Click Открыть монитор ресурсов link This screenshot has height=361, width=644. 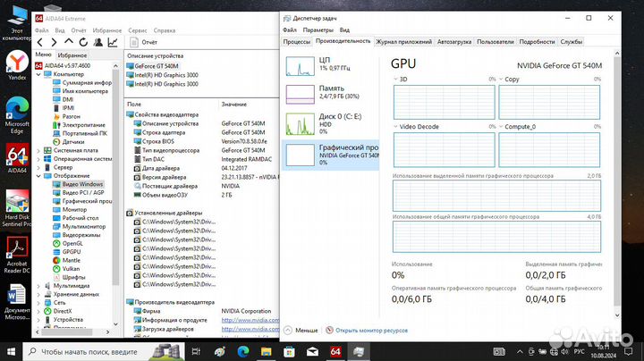coord(367,331)
